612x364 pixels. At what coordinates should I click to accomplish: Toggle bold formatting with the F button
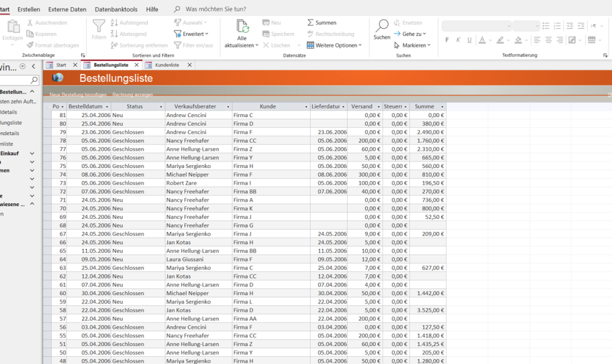446,40
